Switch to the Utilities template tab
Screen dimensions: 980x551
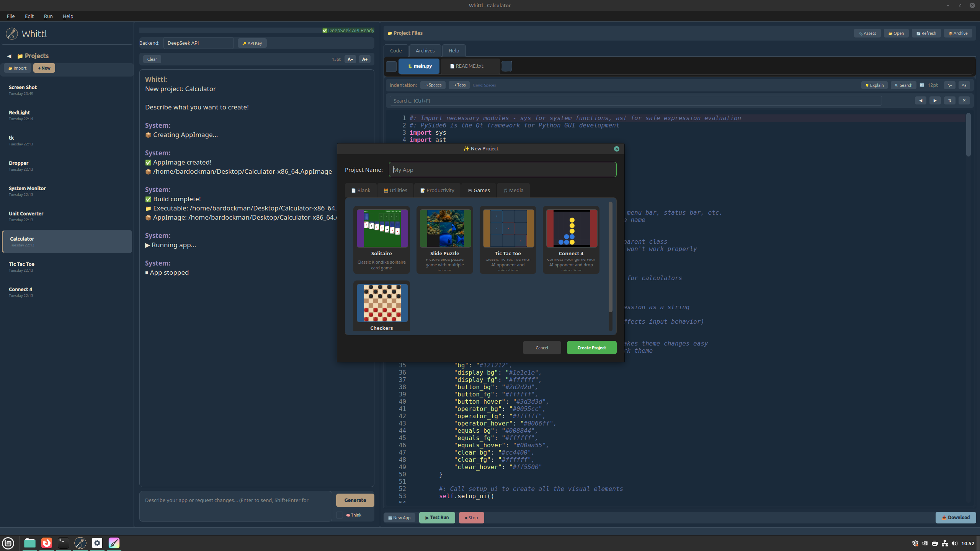click(x=395, y=190)
